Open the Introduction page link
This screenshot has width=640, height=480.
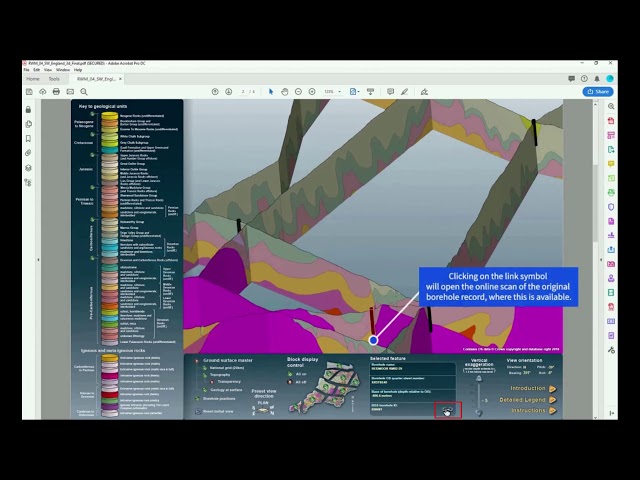pos(533,388)
